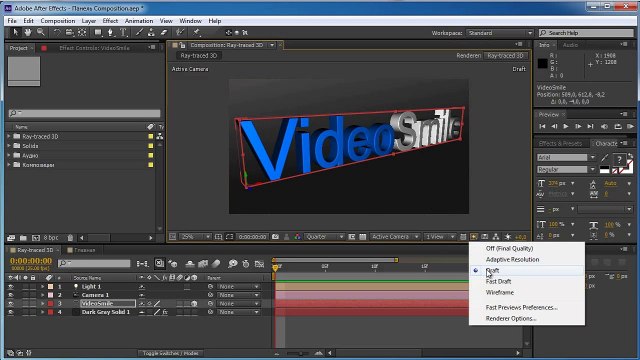Hide the VideoSmile layer
Image resolution: width=640 pixels, height=360 pixels.
pos(11,304)
